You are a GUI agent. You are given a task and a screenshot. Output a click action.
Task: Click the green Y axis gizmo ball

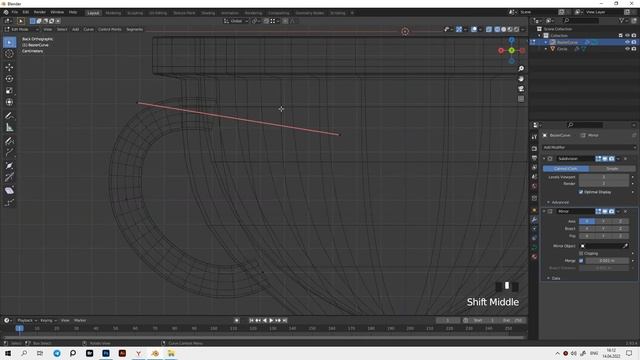[511, 51]
